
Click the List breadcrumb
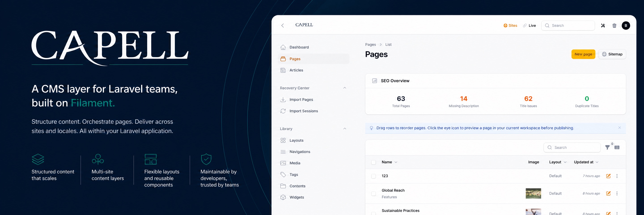click(x=388, y=45)
